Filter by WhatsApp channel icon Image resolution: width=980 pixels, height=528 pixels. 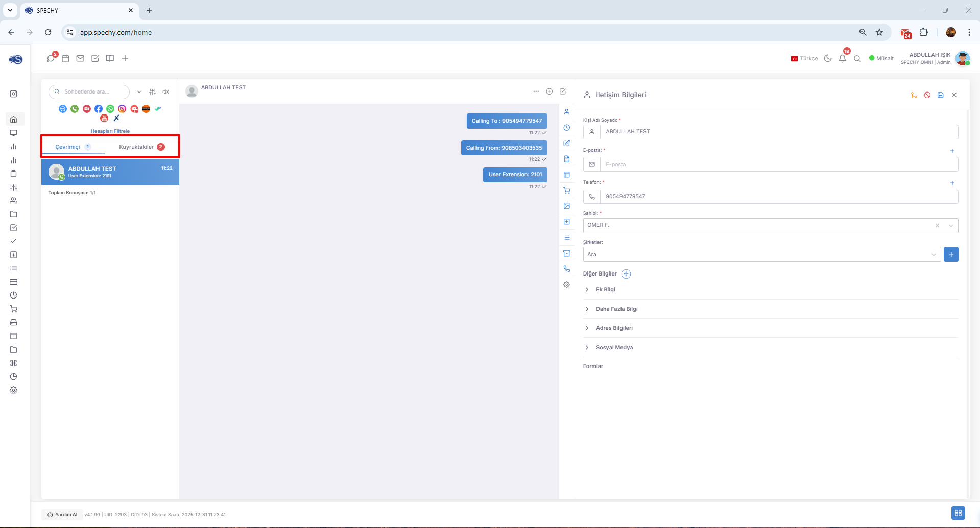coord(110,109)
